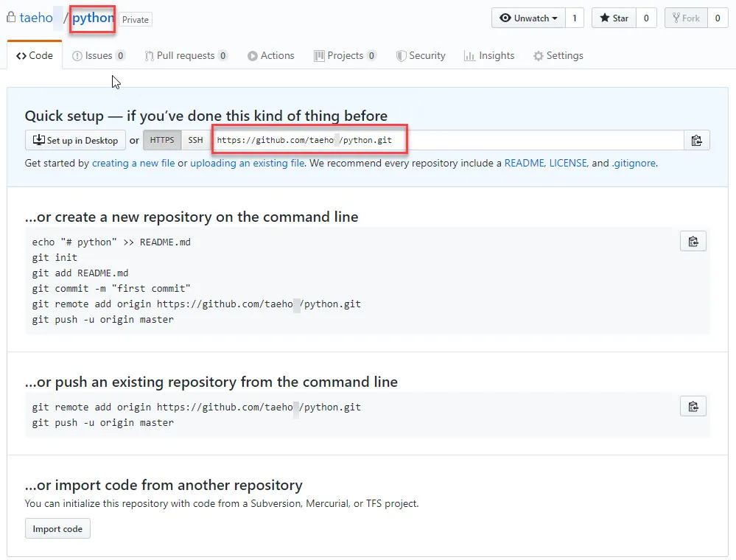Click inside the clone URL input field

442,140
